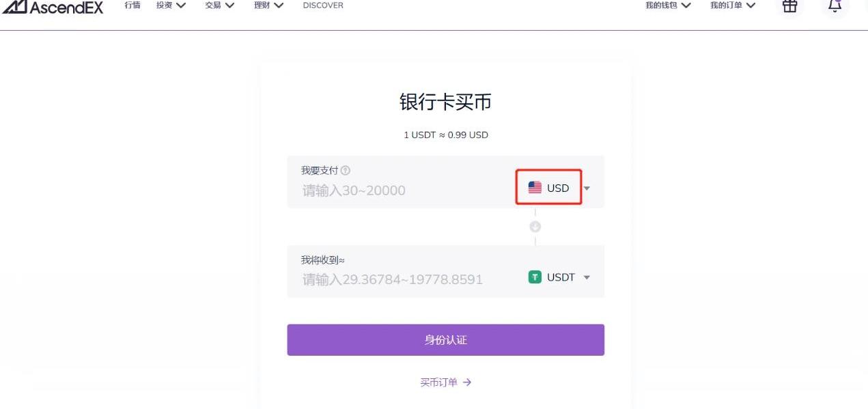The height and width of the screenshot is (409, 868).
Task: Open the 买币订单 link
Action: click(439, 382)
